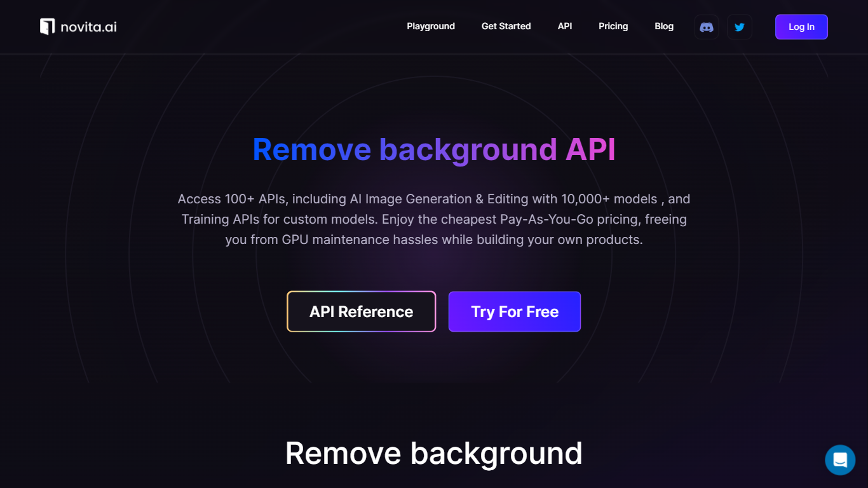
Task: Open the chat support widget
Action: (x=840, y=460)
